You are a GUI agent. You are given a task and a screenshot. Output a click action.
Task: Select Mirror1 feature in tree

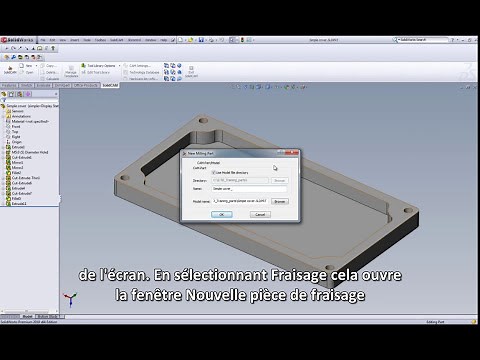[x=15, y=162]
